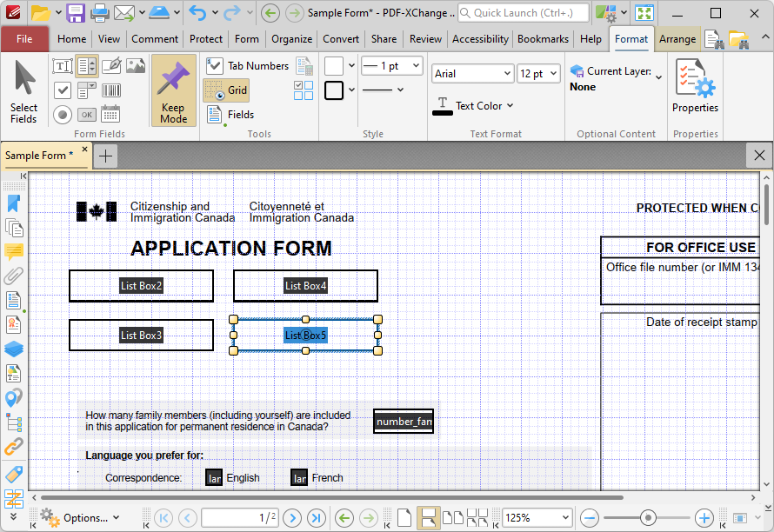The image size is (774, 532).
Task: Go to the last page
Action: pos(316,518)
